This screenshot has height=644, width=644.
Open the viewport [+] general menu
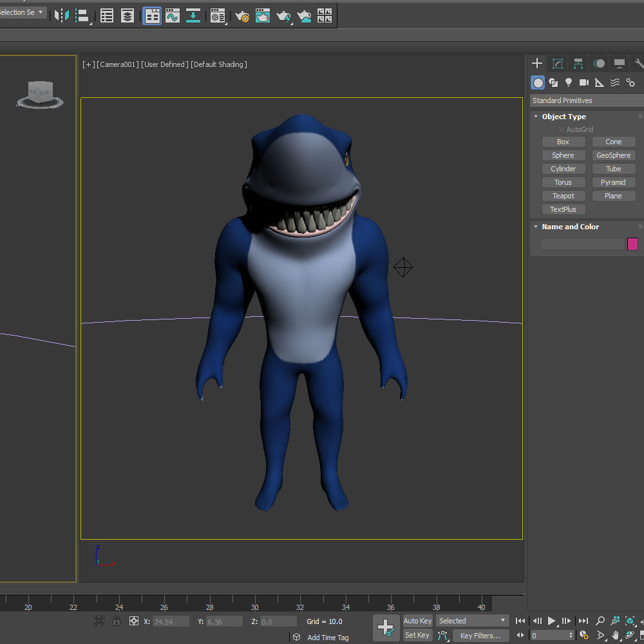click(x=89, y=64)
